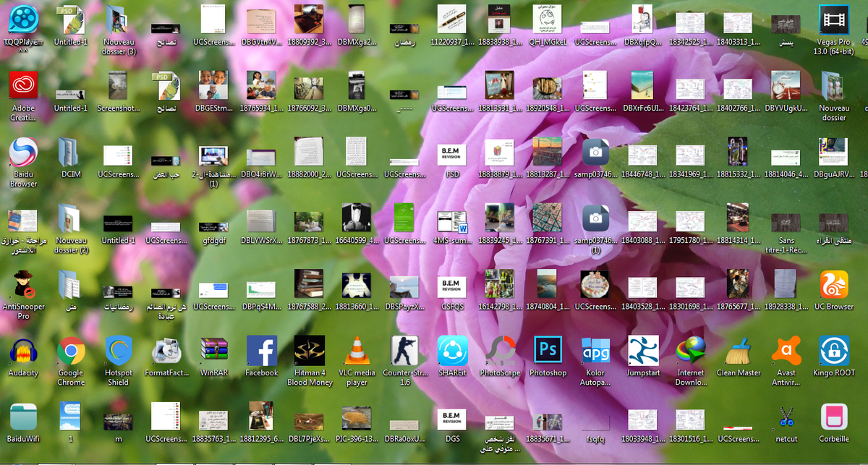This screenshot has height=465, width=868.
Task: Select the VLC media player icon
Action: [x=357, y=351]
